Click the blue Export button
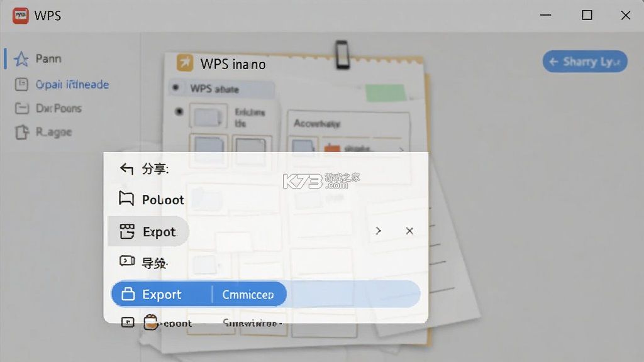The image size is (644, 362). 162,294
